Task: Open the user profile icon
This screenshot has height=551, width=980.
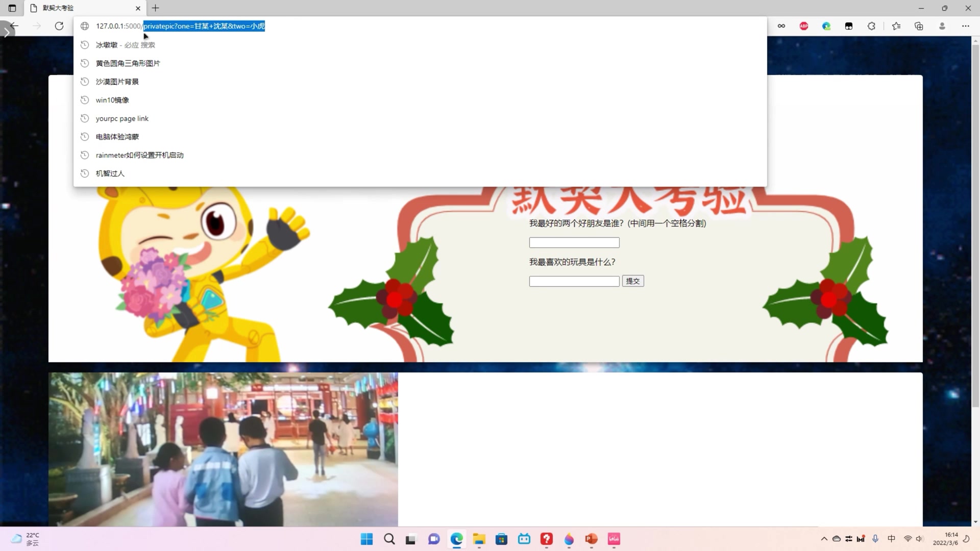Action: [942, 26]
